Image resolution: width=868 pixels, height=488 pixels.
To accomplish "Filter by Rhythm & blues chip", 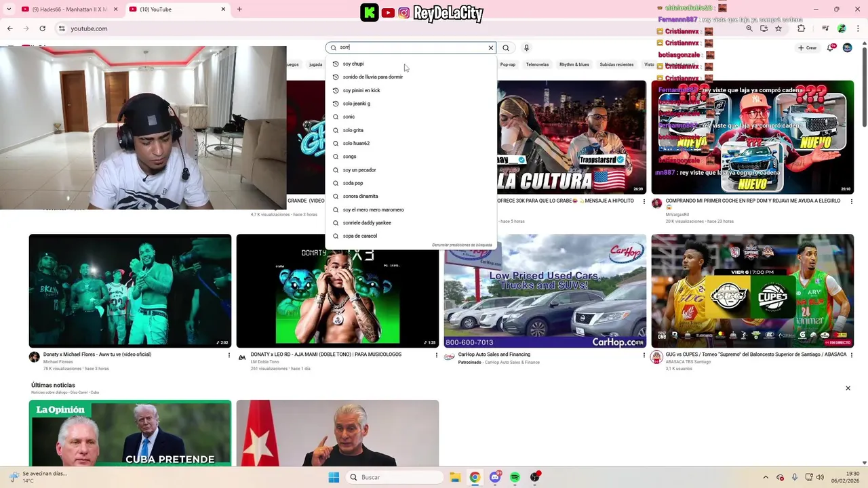I will tap(574, 64).
